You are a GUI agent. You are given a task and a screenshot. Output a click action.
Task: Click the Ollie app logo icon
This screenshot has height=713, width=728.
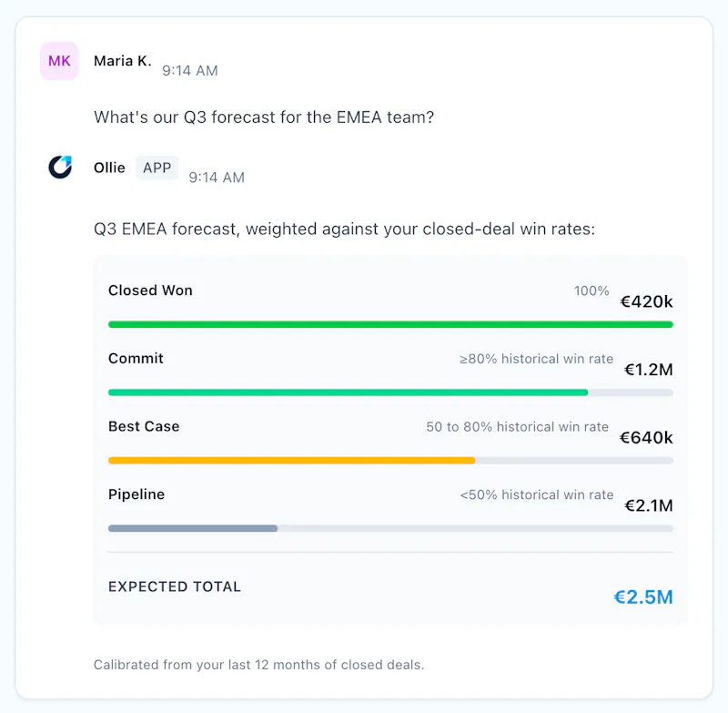60,168
